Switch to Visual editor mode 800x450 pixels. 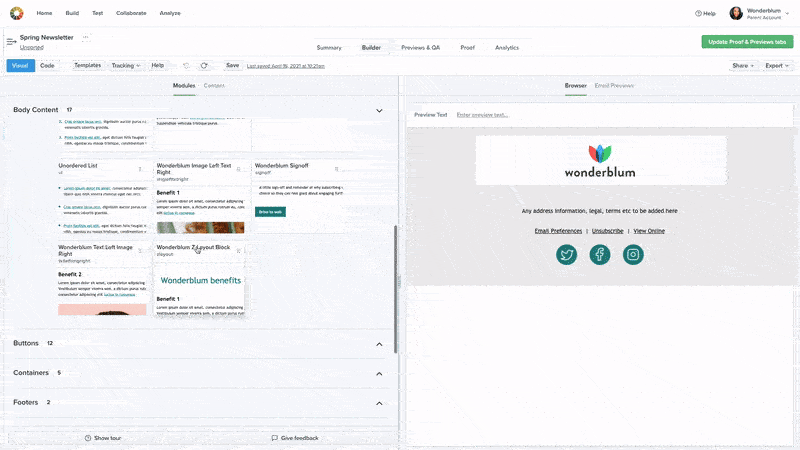pos(20,65)
